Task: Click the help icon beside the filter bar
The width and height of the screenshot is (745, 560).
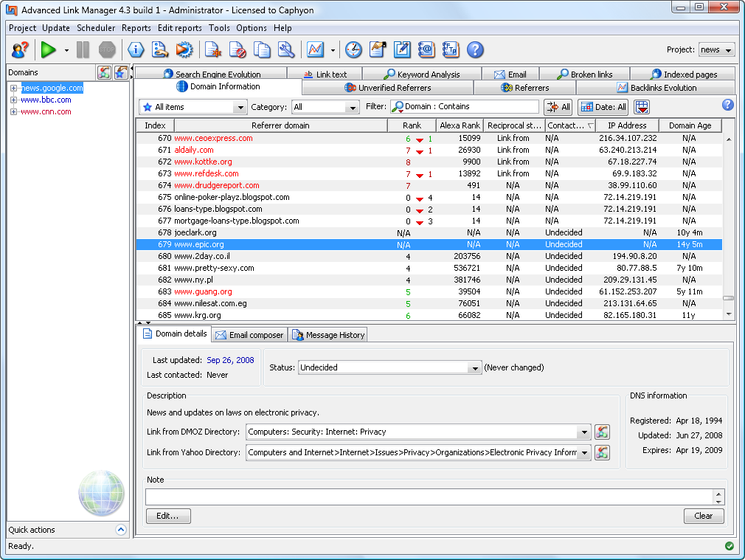Action: (x=727, y=105)
